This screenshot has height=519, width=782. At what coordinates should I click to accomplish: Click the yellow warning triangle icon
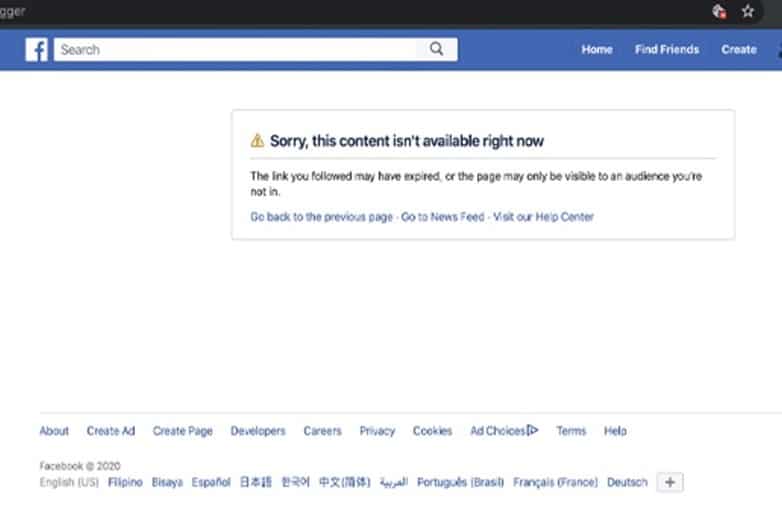click(x=257, y=141)
